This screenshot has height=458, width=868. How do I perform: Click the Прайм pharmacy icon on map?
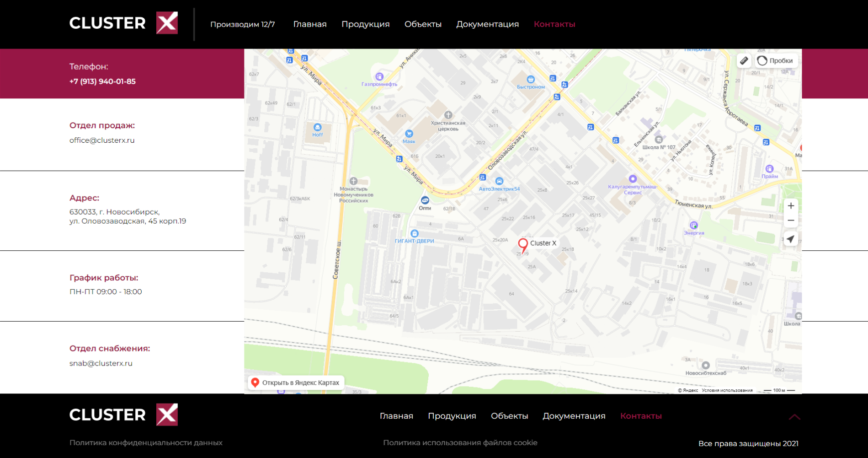tap(770, 169)
